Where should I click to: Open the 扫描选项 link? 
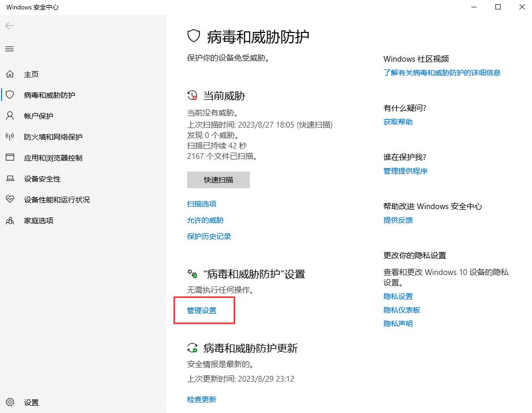(x=202, y=204)
